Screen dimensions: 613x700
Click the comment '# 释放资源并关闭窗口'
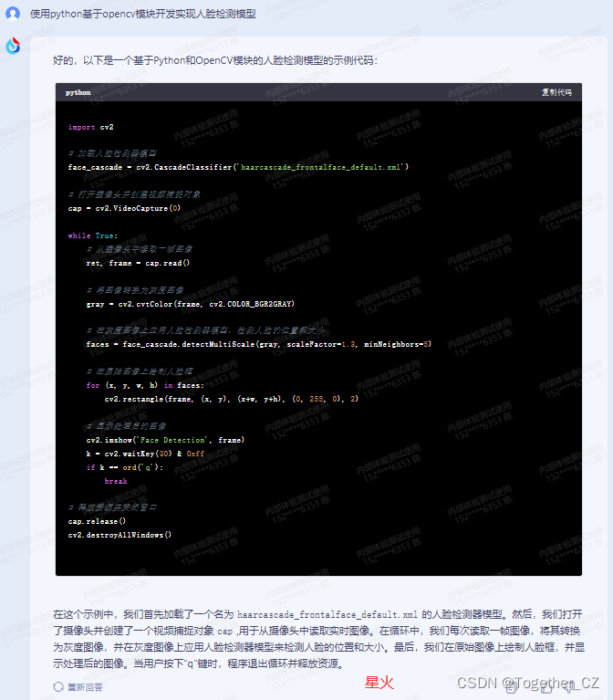112,507
